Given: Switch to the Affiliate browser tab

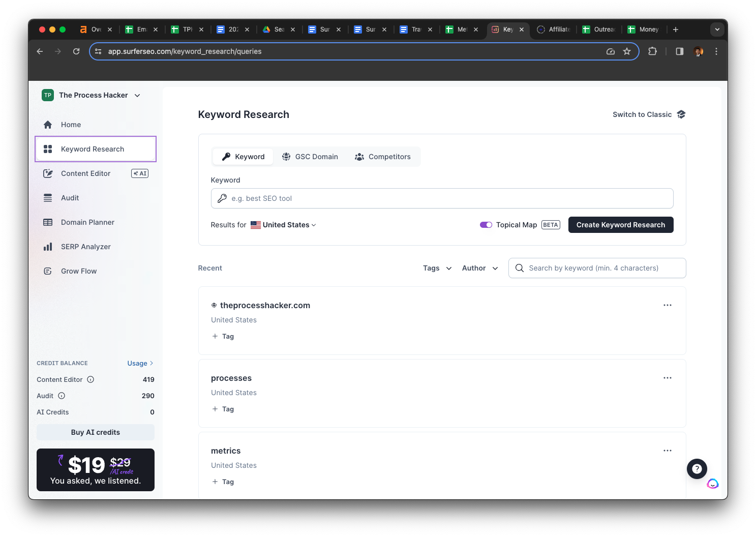Looking at the screenshot, I should click(x=554, y=29).
